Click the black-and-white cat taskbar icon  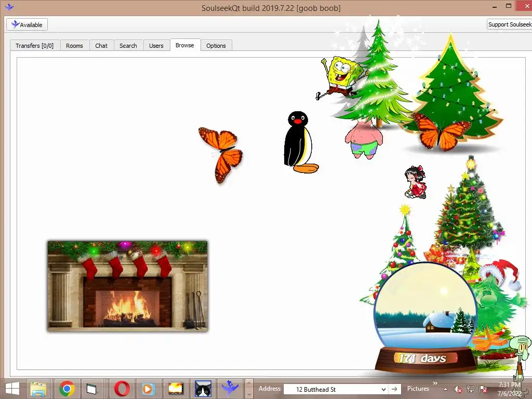(203, 389)
